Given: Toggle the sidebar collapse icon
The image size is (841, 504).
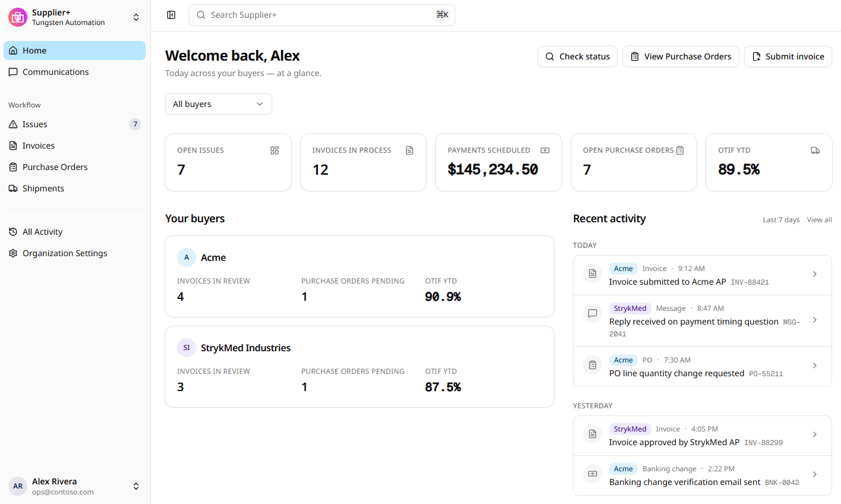Looking at the screenshot, I should pos(171,15).
